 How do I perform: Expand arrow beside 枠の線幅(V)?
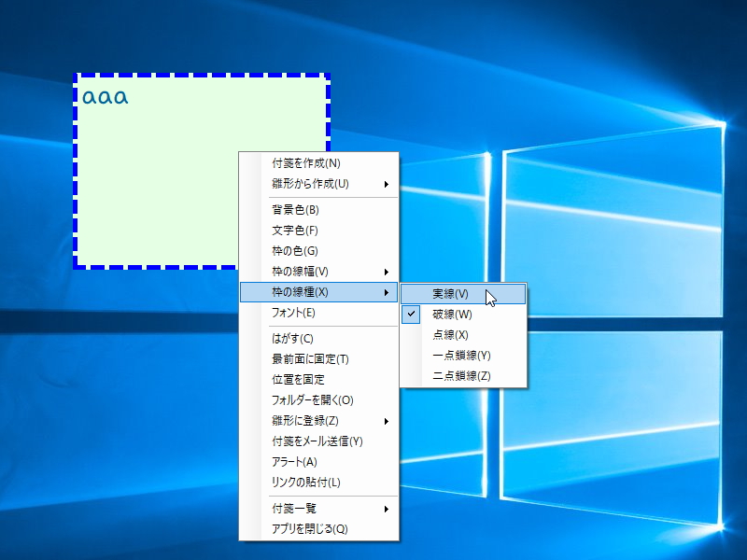[387, 272]
